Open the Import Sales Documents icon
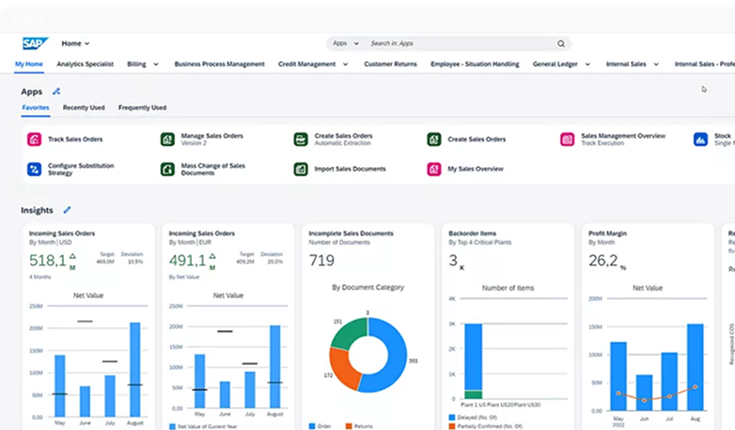This screenshot has height=430, width=735. click(300, 169)
